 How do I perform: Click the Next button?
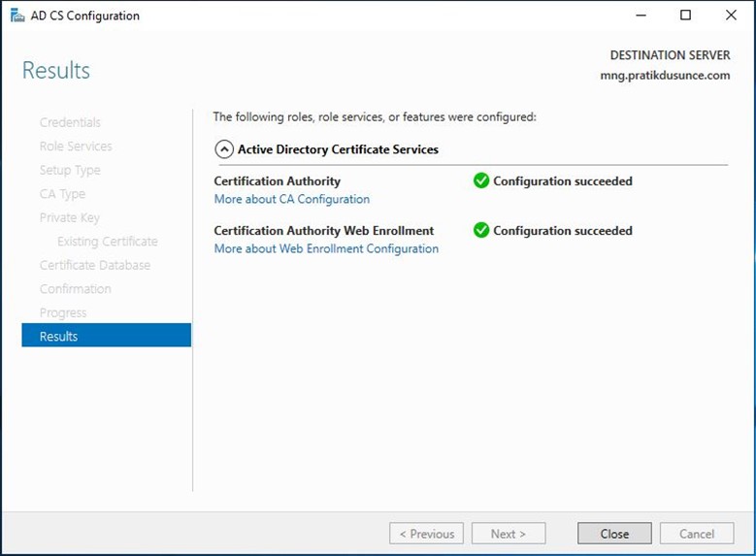509,534
